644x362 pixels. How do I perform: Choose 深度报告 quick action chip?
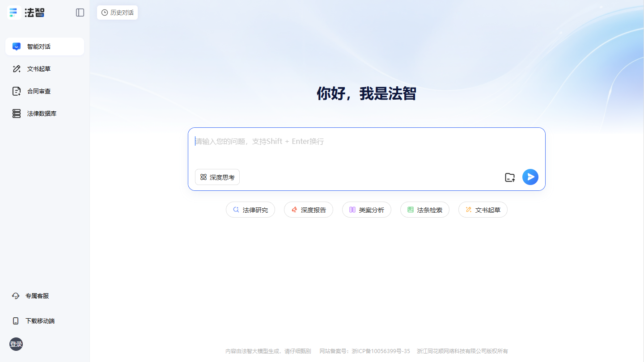point(309,210)
